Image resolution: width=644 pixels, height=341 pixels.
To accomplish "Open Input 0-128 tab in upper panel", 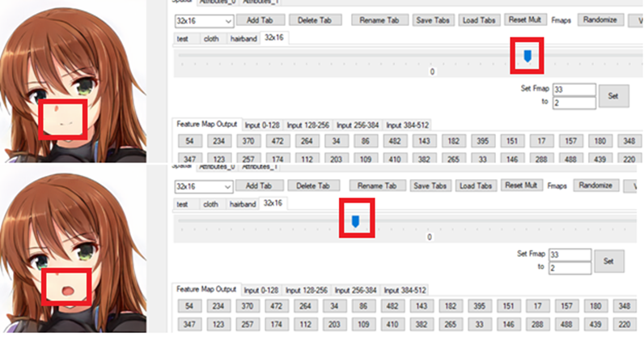I will coord(262,126).
